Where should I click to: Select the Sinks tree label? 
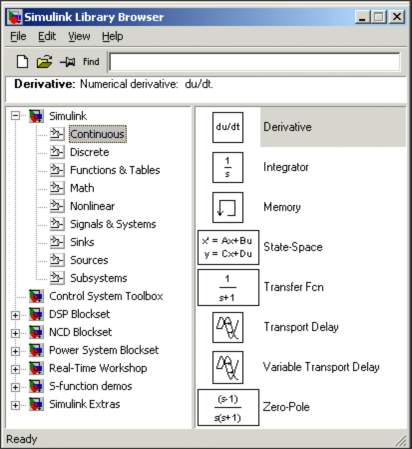click(x=82, y=242)
